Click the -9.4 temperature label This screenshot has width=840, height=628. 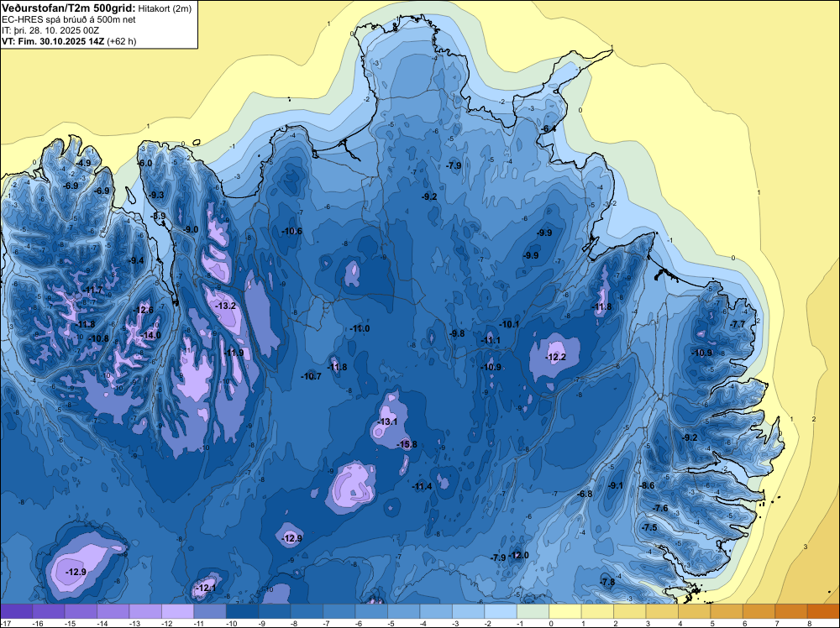[x=137, y=261]
